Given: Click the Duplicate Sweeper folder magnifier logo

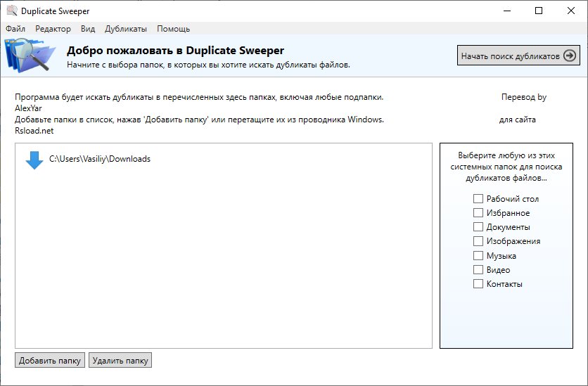Looking at the screenshot, I should [30, 55].
